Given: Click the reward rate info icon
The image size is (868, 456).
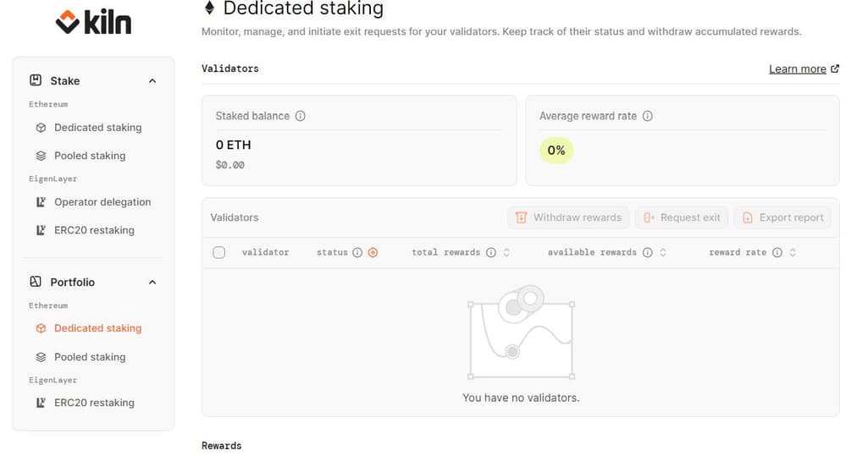Looking at the screenshot, I should point(777,252).
